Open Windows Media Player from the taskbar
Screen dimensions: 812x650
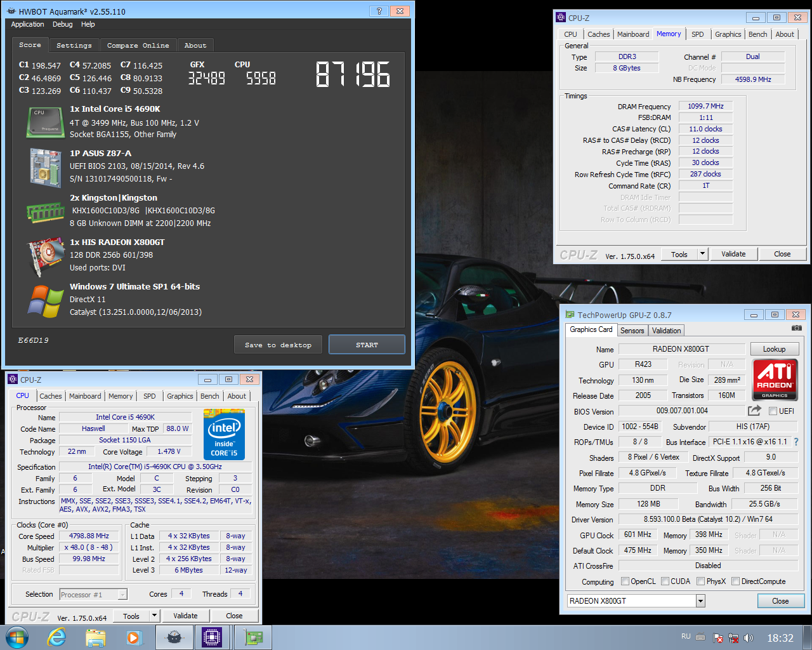tap(134, 637)
